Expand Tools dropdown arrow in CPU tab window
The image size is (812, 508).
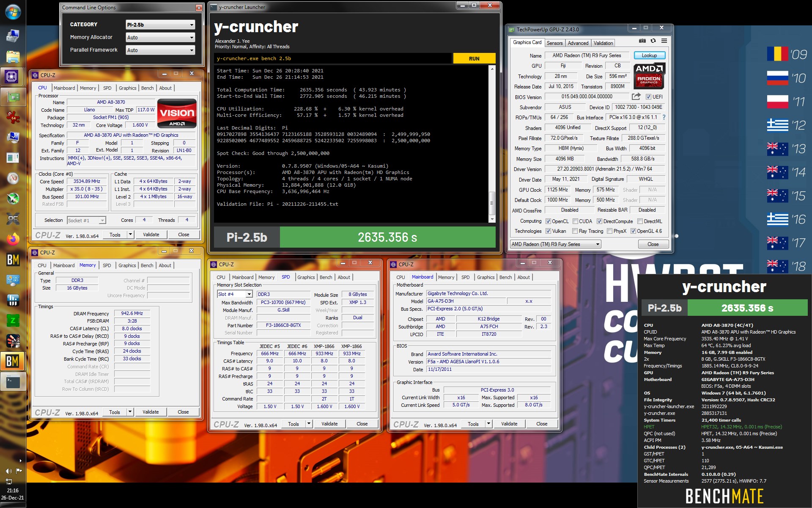131,235
